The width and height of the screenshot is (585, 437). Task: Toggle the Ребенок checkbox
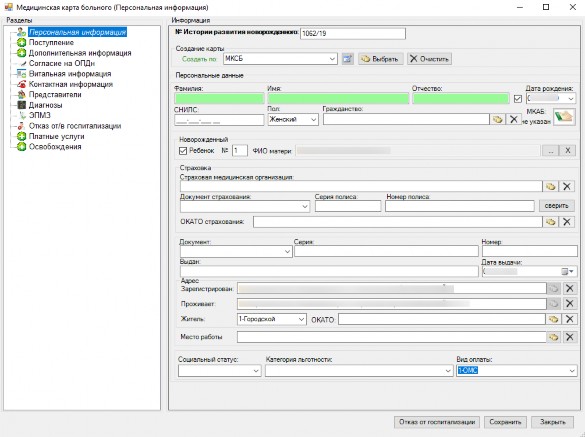click(x=183, y=151)
